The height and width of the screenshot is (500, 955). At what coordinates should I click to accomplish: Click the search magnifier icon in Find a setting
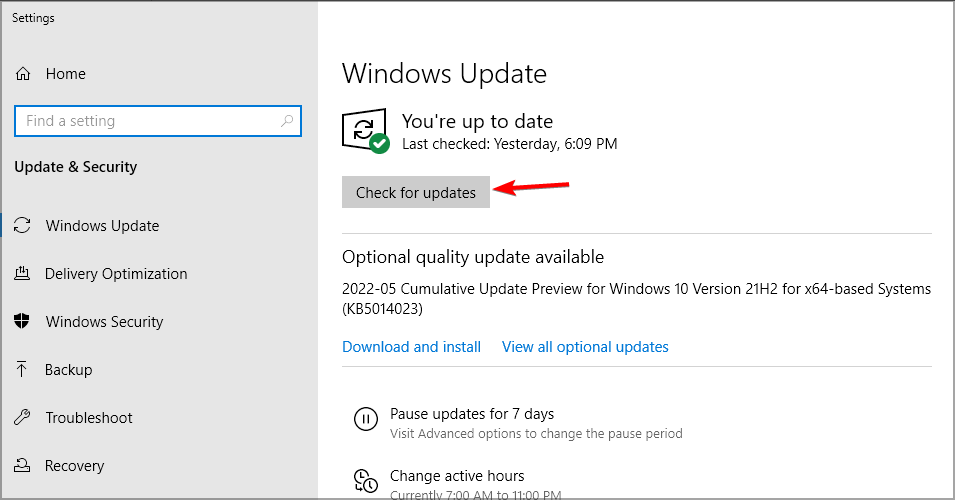click(x=287, y=121)
